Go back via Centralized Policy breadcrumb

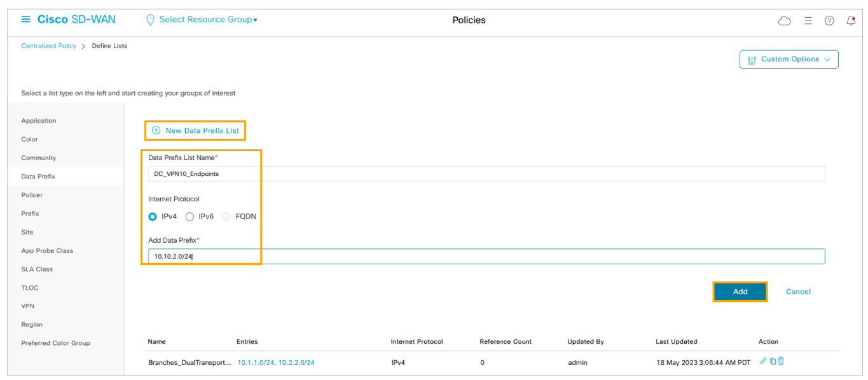[x=48, y=46]
